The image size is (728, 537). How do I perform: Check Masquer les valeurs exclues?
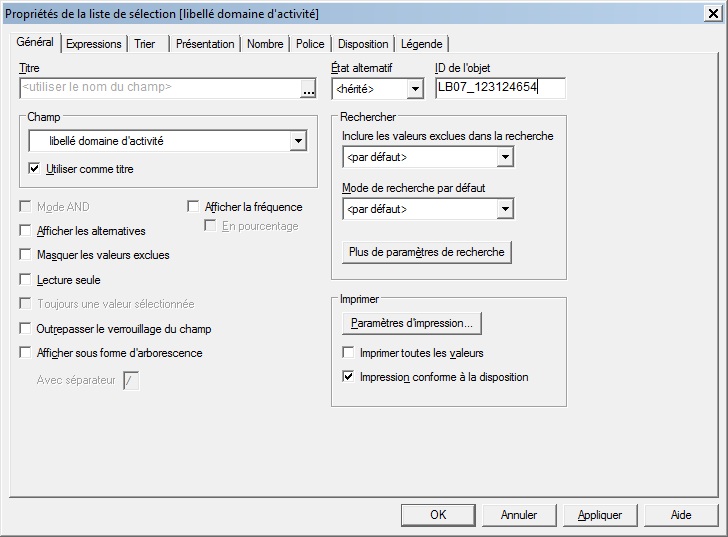26,255
